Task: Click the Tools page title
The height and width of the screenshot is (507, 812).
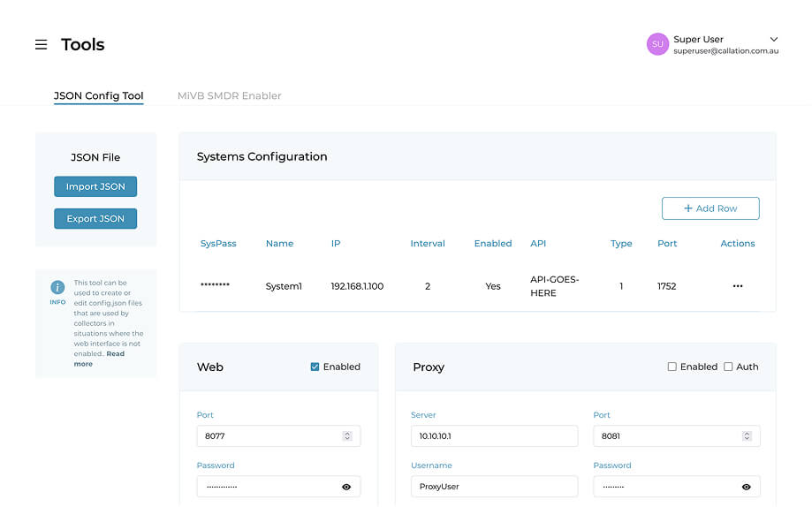Action: click(x=83, y=44)
